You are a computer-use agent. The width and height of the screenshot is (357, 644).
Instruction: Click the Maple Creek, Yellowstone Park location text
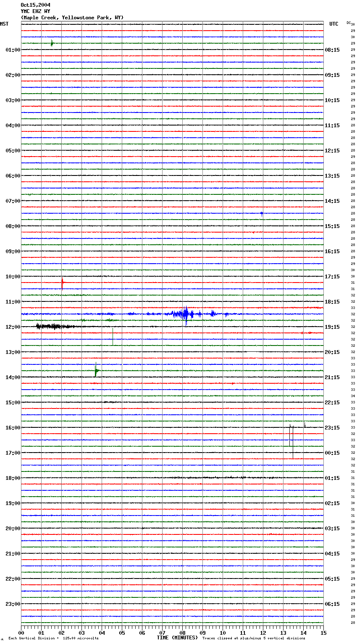(x=72, y=18)
